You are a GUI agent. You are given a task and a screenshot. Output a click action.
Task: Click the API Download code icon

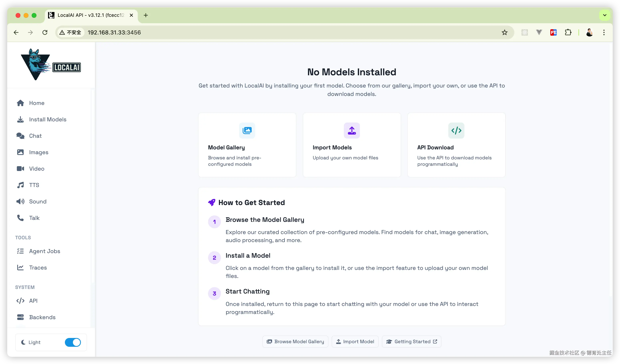pos(456,130)
